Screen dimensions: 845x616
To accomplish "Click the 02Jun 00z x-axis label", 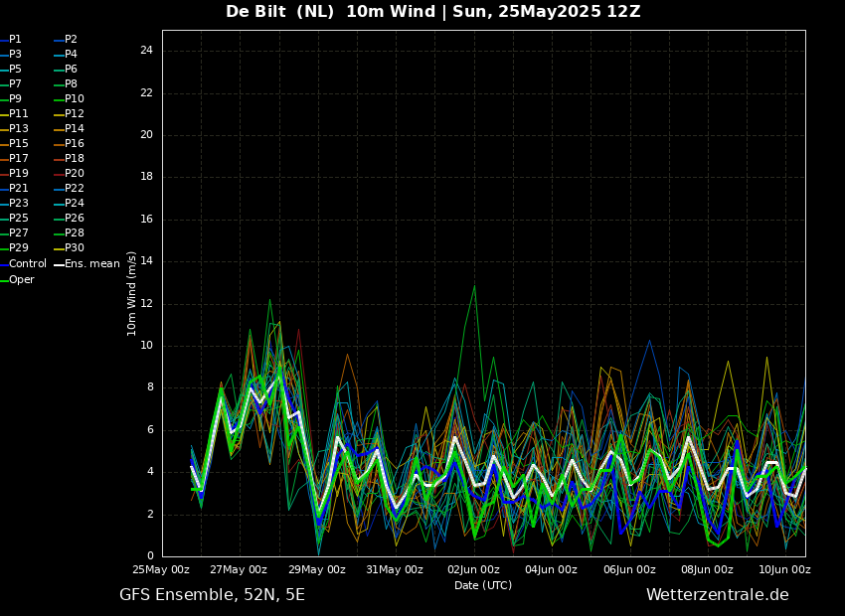I will tap(473, 570).
